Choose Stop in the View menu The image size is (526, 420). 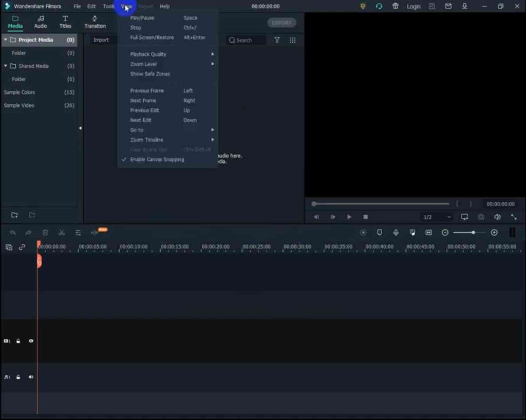pyautogui.click(x=168, y=28)
